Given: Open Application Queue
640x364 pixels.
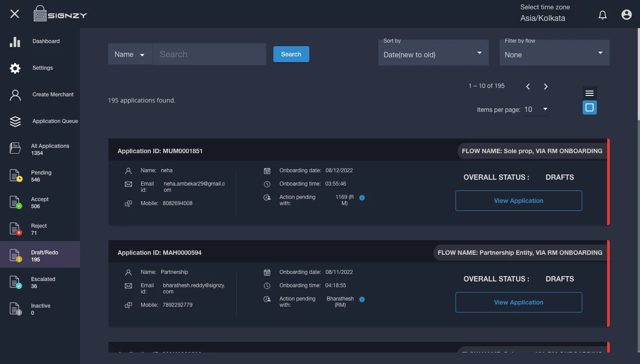Looking at the screenshot, I should (40, 121).
